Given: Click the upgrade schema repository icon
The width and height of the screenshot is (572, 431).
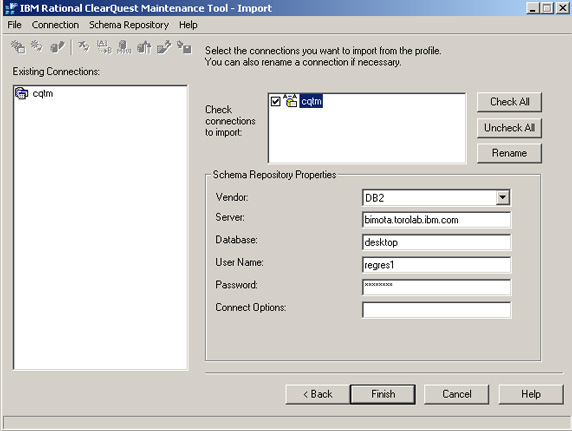Looking at the screenshot, I should pyautogui.click(x=144, y=47).
